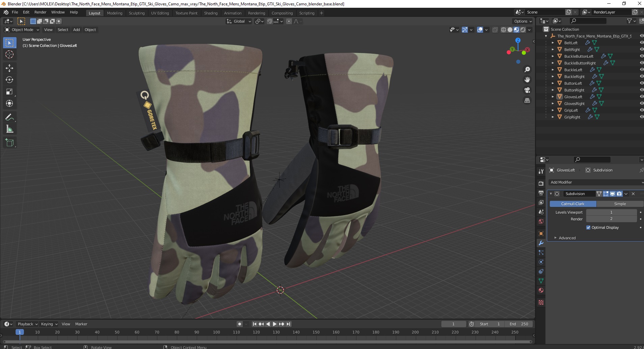Image resolution: width=644 pixels, height=349 pixels.
Task: Play the animation forward
Action: 274,324
